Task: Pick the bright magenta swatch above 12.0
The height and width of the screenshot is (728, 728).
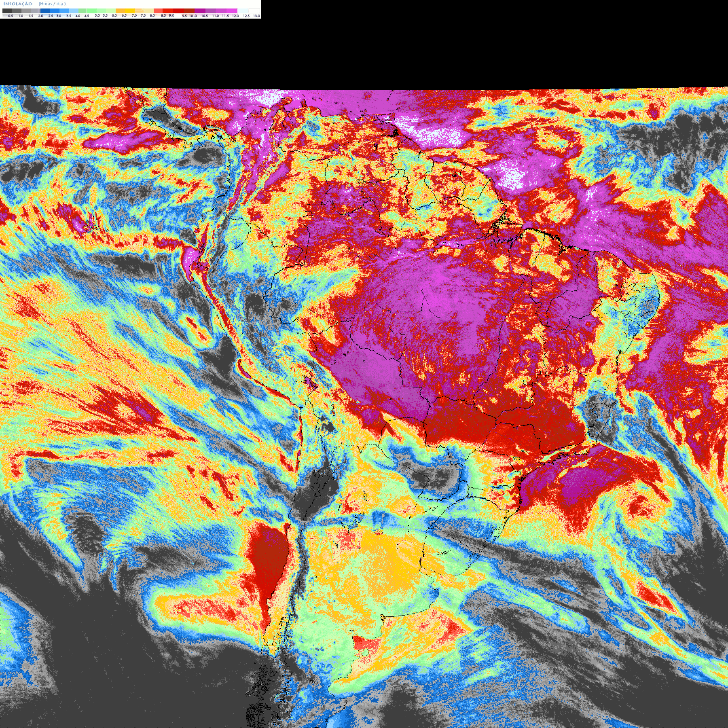Action: tap(232, 11)
